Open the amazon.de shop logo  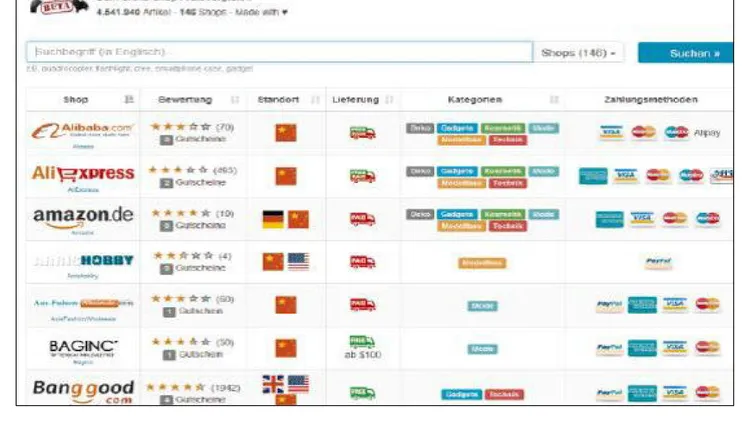click(83, 216)
